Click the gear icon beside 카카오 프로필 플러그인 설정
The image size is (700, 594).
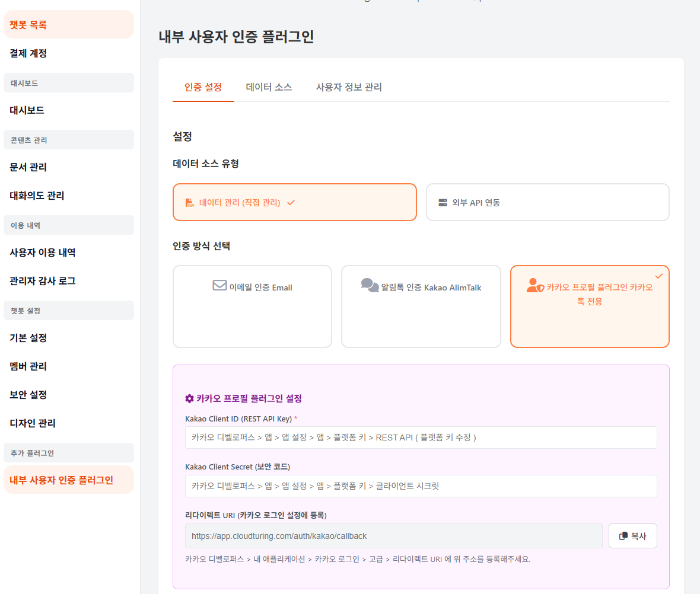point(189,398)
